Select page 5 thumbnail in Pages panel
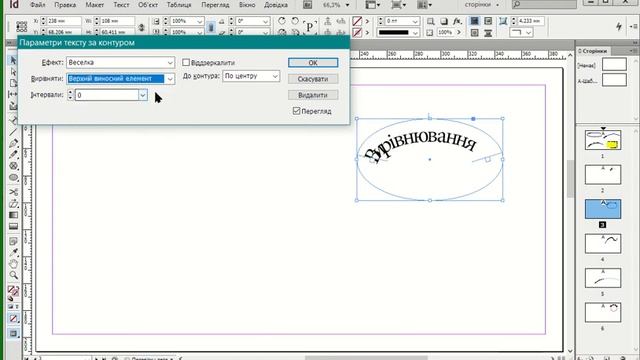The width and height of the screenshot is (640, 360). [x=602, y=278]
